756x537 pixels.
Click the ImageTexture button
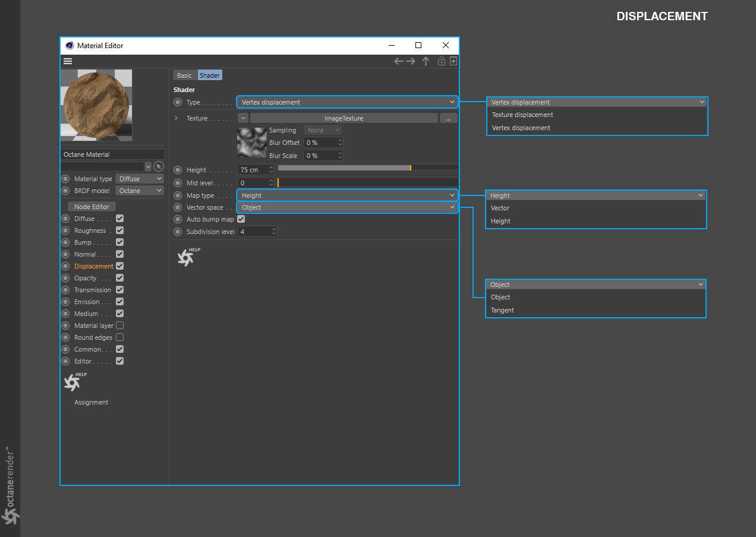tap(344, 118)
